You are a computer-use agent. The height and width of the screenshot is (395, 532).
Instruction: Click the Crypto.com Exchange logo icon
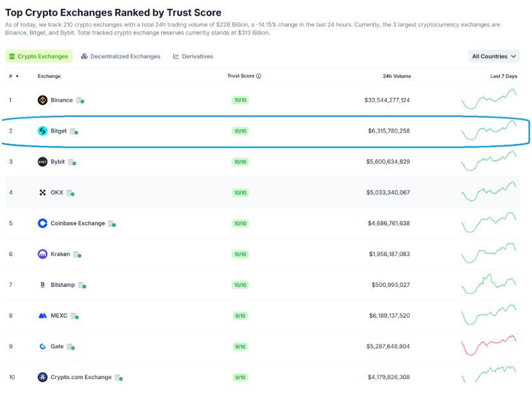click(42, 377)
